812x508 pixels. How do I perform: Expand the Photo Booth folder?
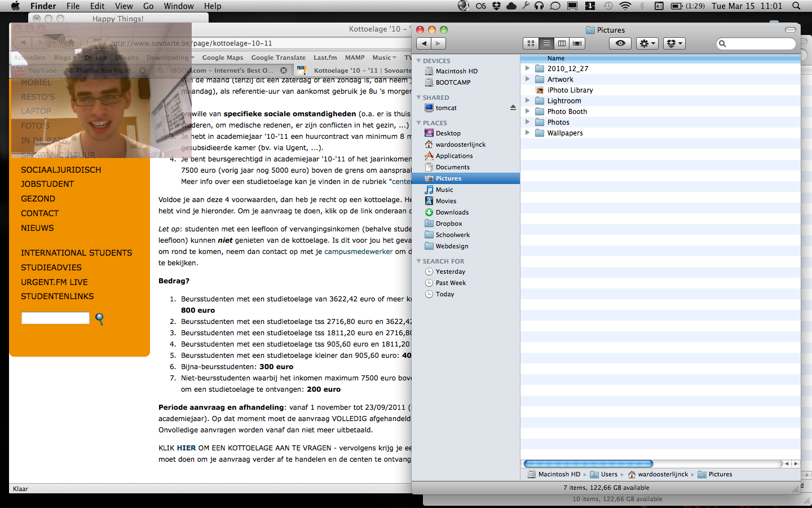pos(528,111)
